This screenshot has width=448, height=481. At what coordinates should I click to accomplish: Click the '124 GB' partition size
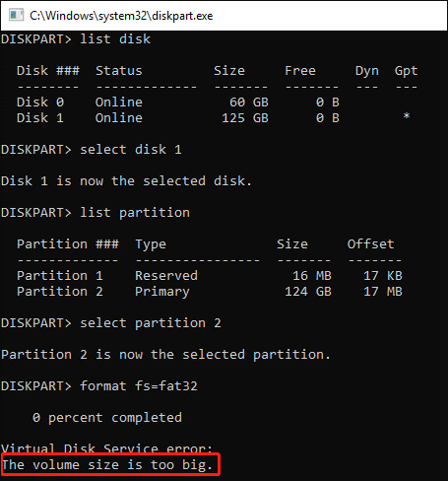click(x=308, y=292)
